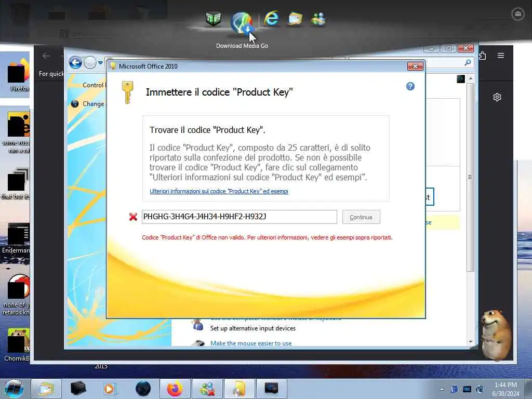
Task: Click the Continua button
Action: pyautogui.click(x=361, y=217)
